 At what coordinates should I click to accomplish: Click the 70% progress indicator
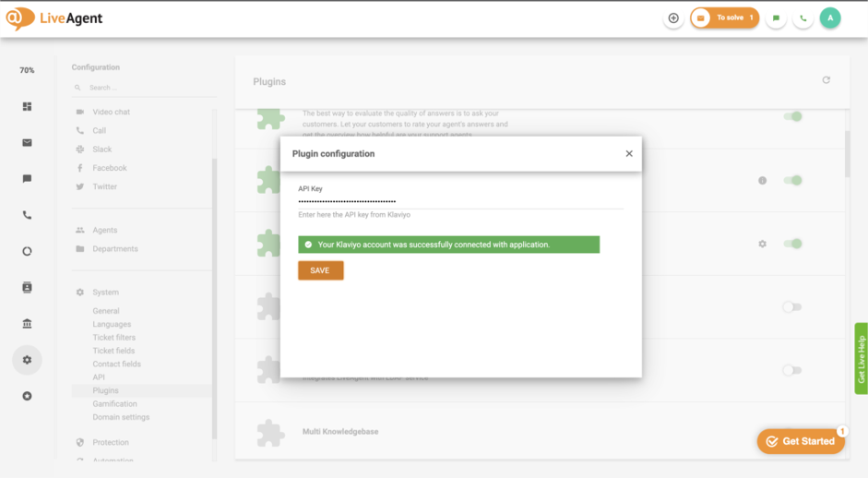pos(27,70)
